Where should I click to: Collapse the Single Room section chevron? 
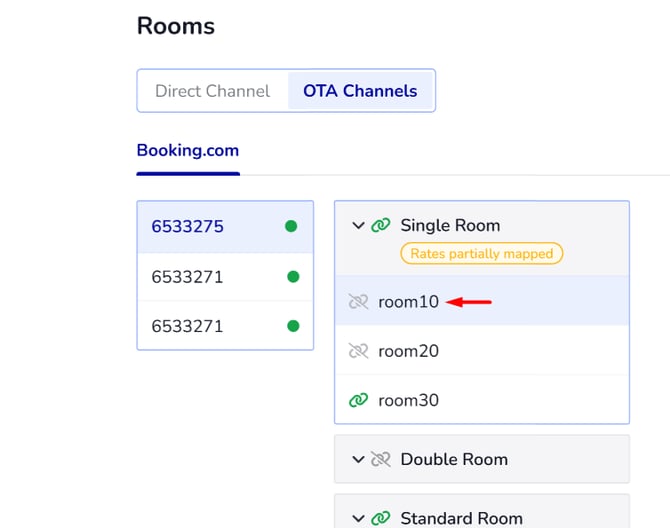[358, 226]
